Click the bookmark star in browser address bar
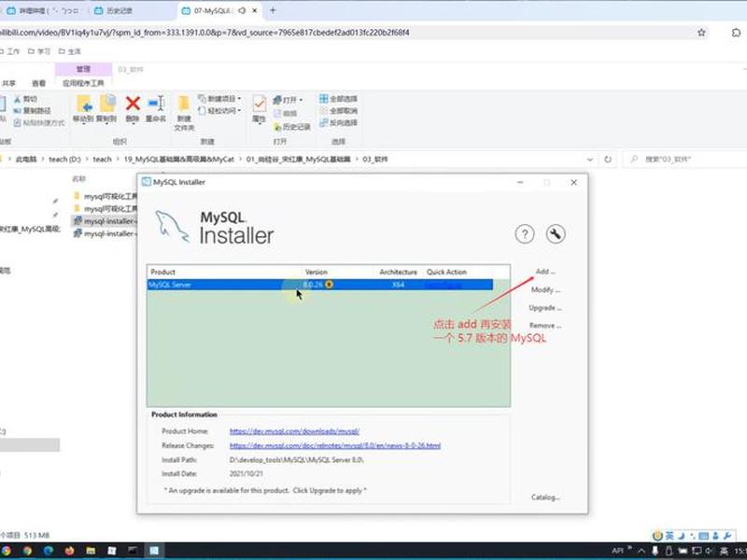Viewport: 747px width, 560px height. point(701,33)
